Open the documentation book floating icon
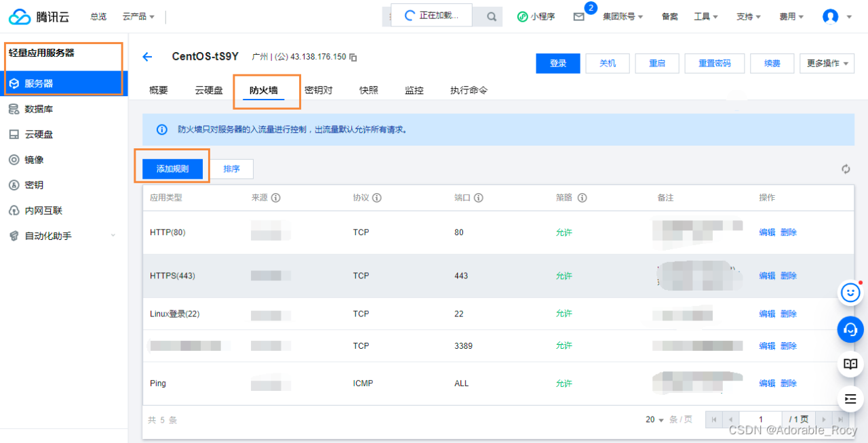The width and height of the screenshot is (868, 443). click(850, 364)
